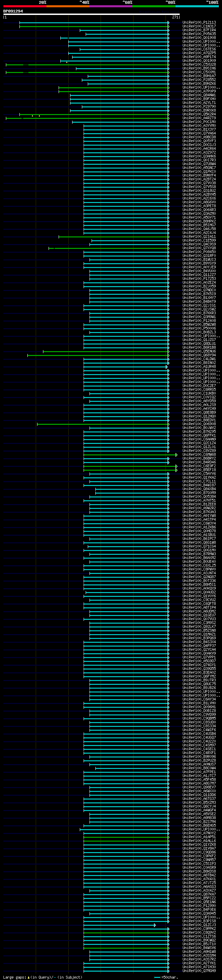Select hit UniRef100_C8Q9V2
This screenshot has height=980, width=222.
coord(199,932)
